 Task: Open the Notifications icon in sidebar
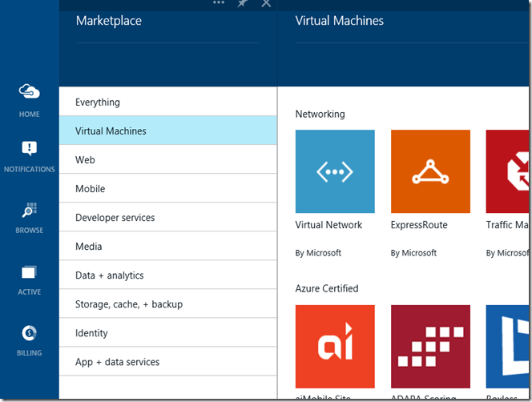pyautogui.click(x=30, y=149)
